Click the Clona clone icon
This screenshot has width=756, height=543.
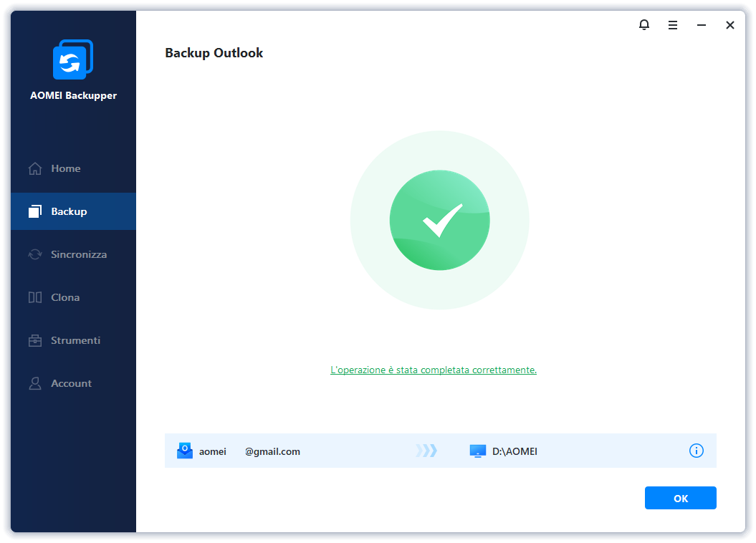35,297
